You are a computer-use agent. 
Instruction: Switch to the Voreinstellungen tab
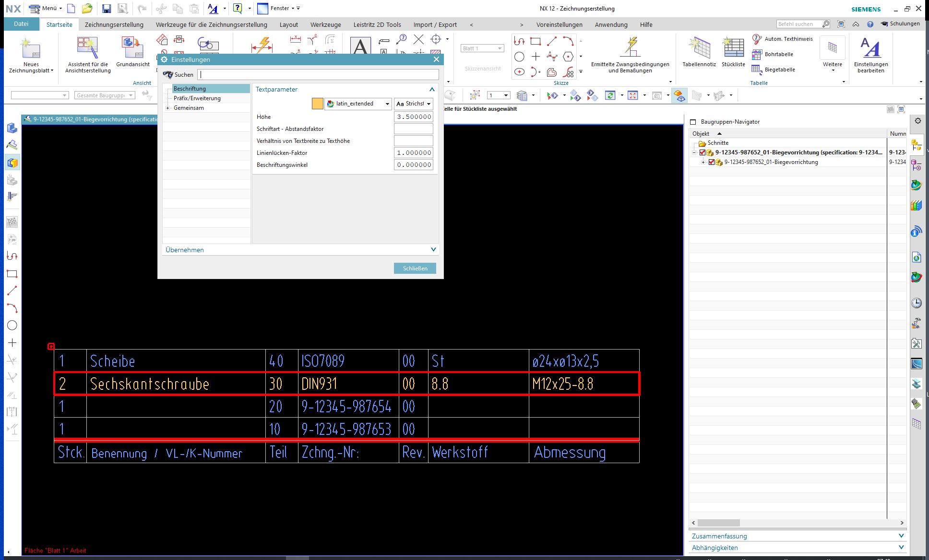click(560, 24)
